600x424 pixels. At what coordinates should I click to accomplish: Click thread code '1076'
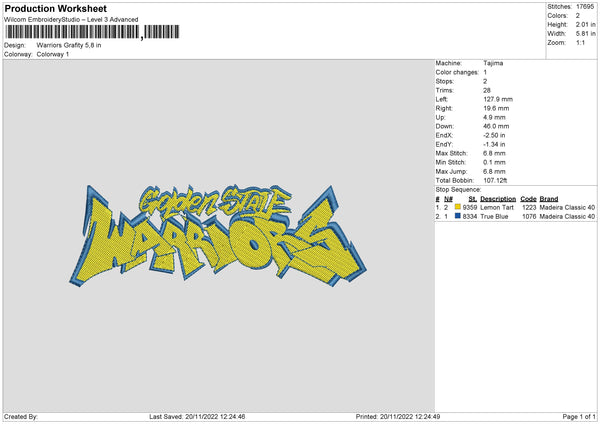tap(529, 217)
